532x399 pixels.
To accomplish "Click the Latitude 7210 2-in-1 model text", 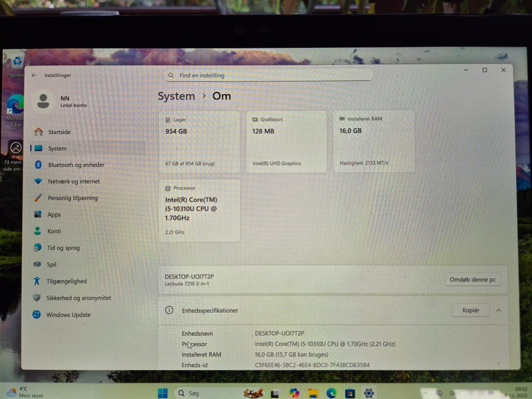I will 187,284.
